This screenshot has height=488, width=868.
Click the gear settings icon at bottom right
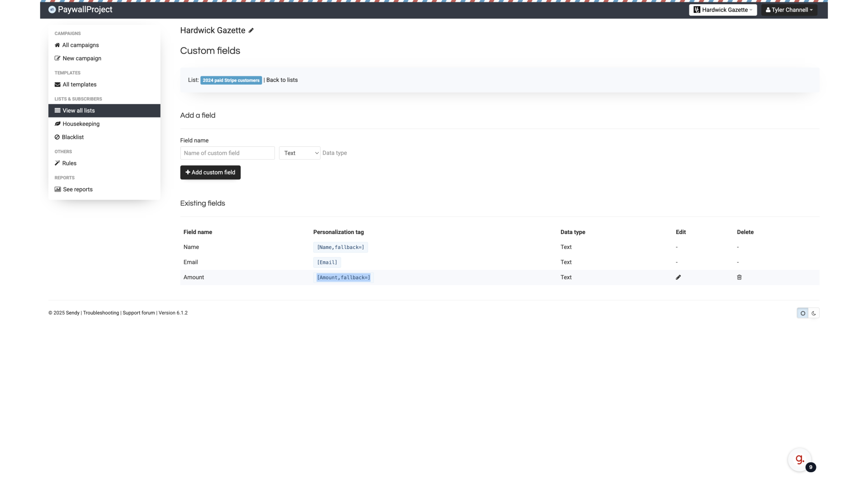click(802, 313)
